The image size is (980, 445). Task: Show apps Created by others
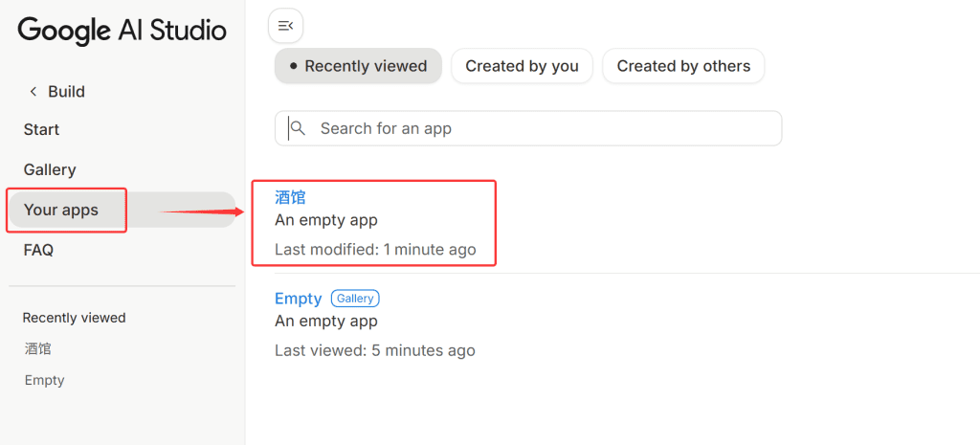(683, 66)
